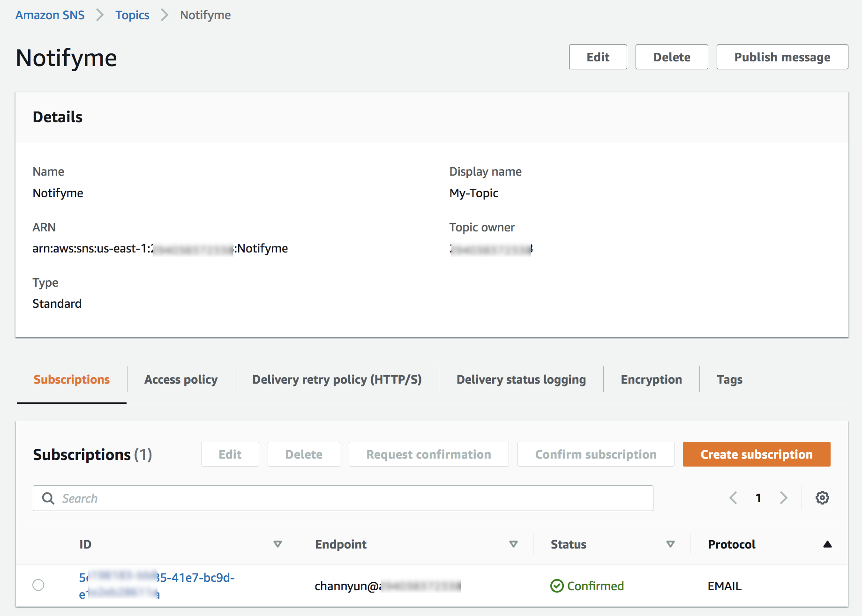862x616 pixels.
Task: Click page number 1 in pagination
Action: 758,498
